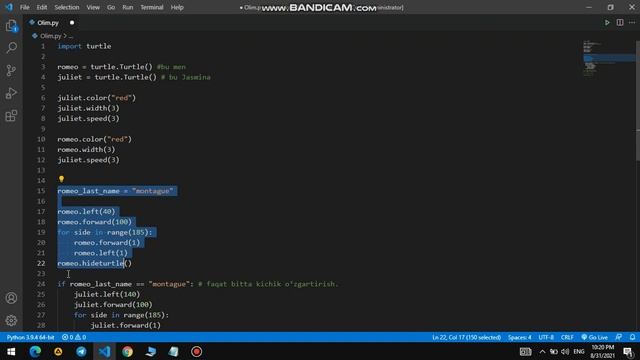Image resolution: width=640 pixels, height=360 pixels.
Task: Open the Extensions view
Action: pos(11,116)
